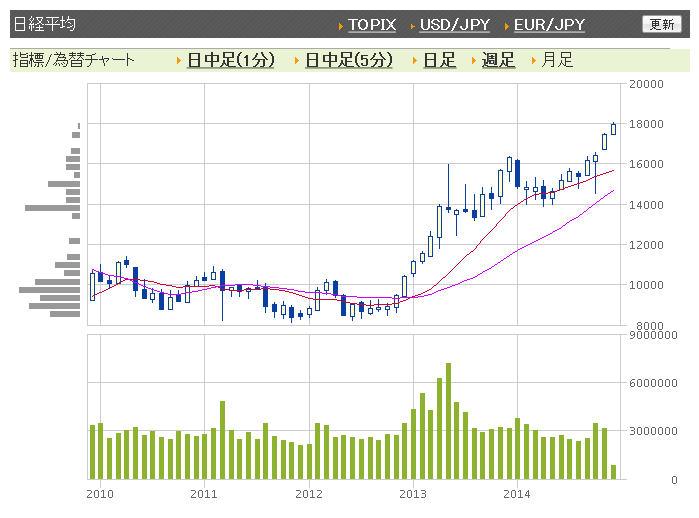Click the 日経平均 header title
This screenshot has width=699, height=518.
pos(45,24)
